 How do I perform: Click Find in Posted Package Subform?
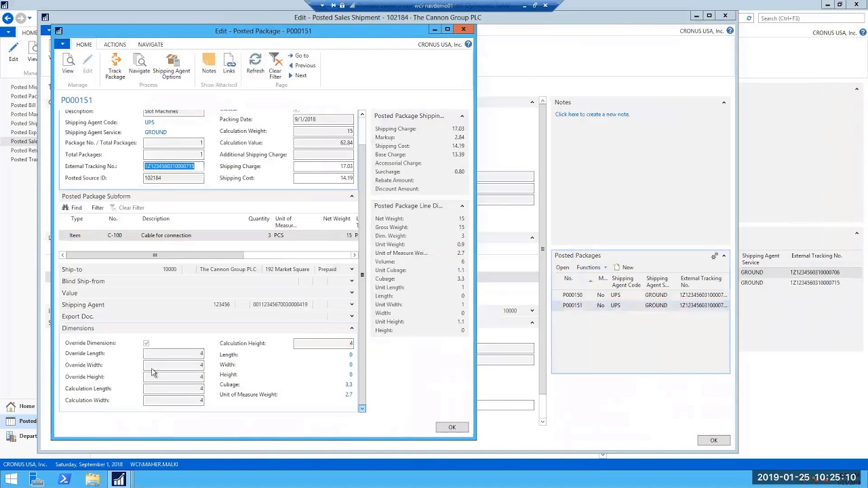point(73,207)
